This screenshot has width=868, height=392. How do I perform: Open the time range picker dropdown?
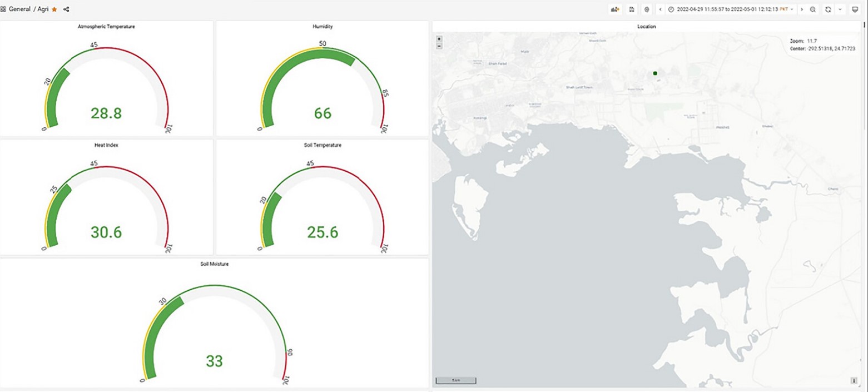click(x=731, y=9)
